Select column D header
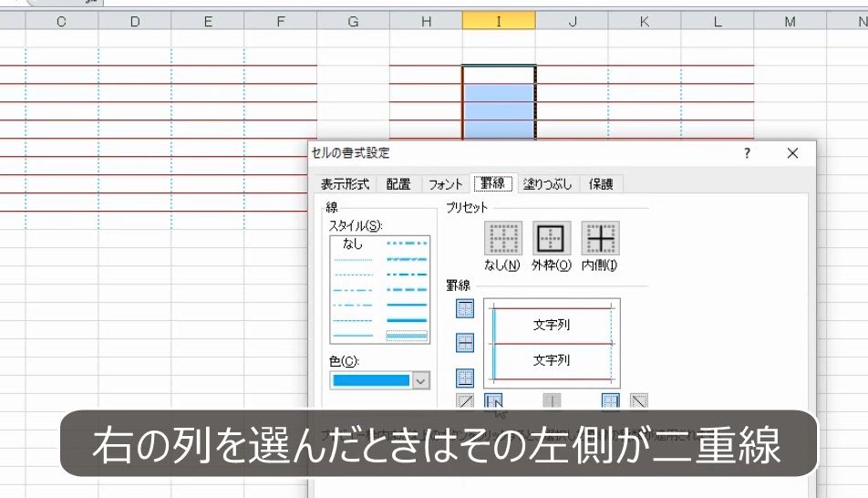Viewport: 868px width, 498px height. coord(135,22)
